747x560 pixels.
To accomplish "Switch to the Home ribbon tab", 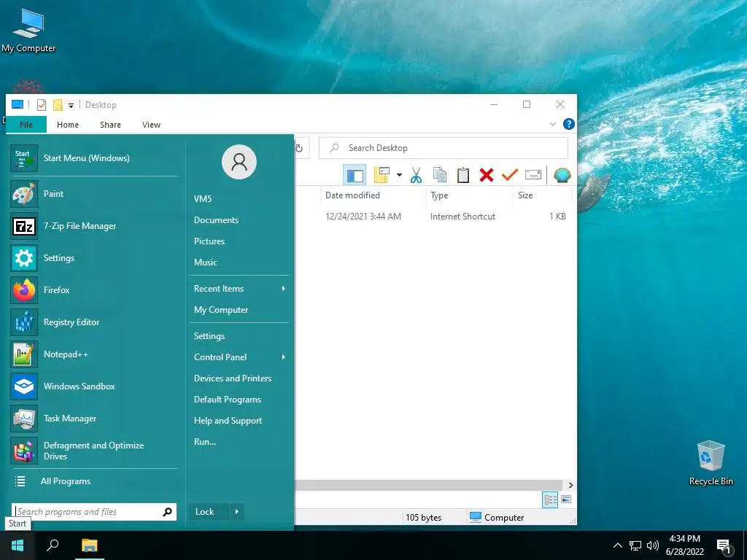I will (x=68, y=125).
